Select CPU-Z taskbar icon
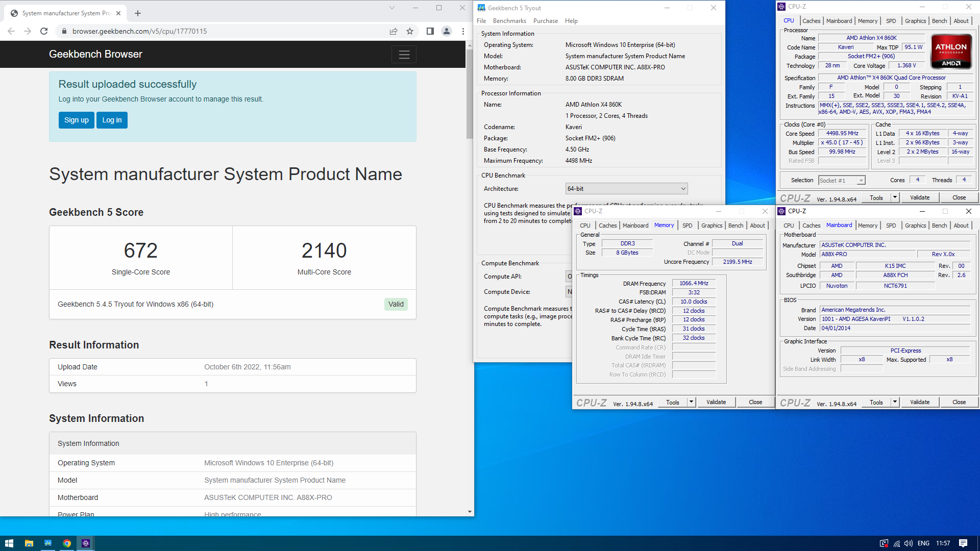This screenshot has height=551, width=980. coord(86,543)
